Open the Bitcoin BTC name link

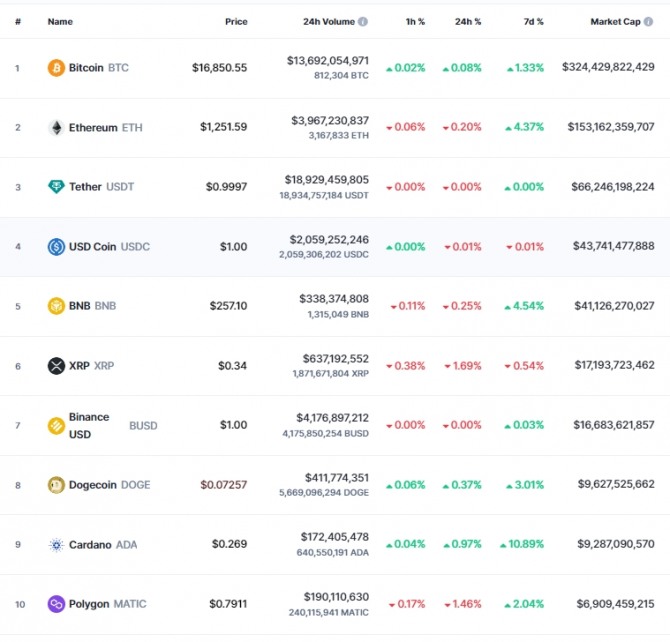[x=99, y=68]
